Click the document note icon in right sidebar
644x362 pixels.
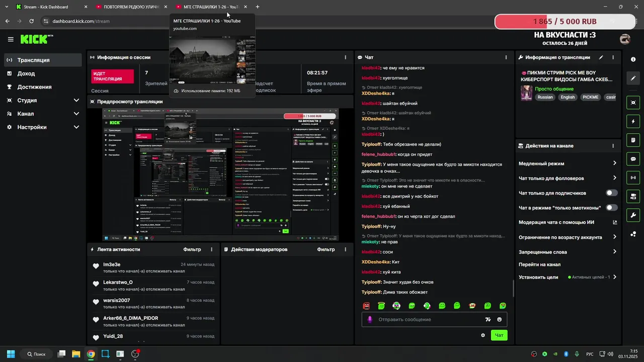(633, 140)
